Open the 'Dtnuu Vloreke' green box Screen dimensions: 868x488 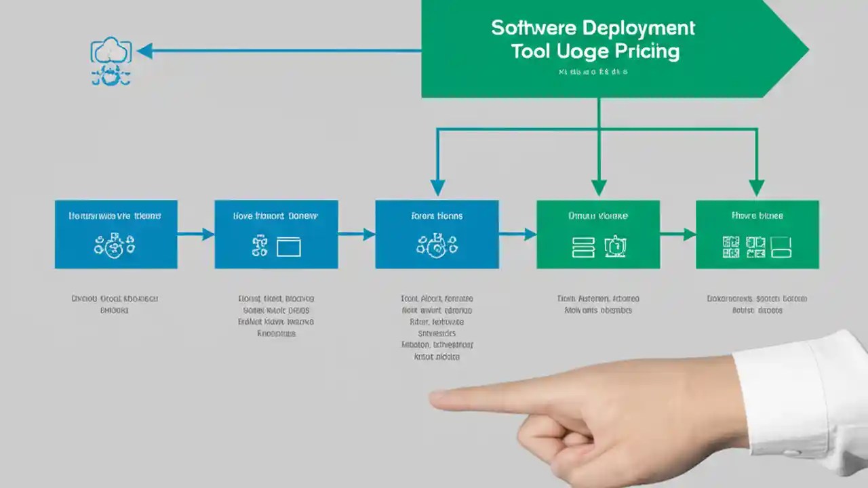(x=598, y=234)
